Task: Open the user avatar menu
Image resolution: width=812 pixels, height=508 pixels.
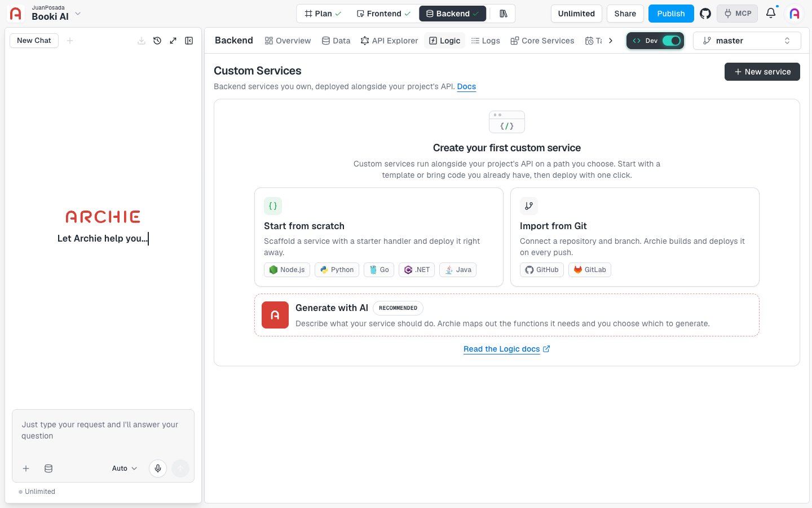Action: coord(795,14)
